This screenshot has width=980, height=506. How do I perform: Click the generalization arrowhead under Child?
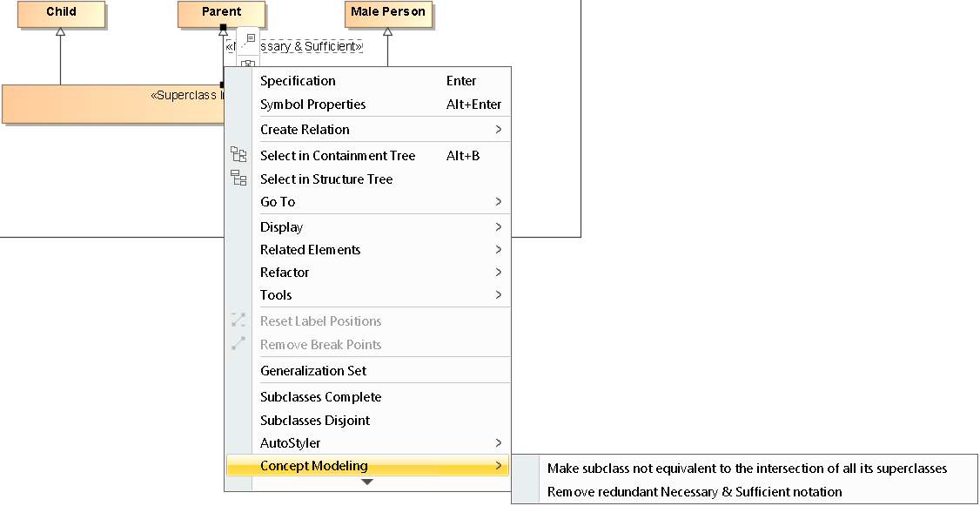coord(60,32)
